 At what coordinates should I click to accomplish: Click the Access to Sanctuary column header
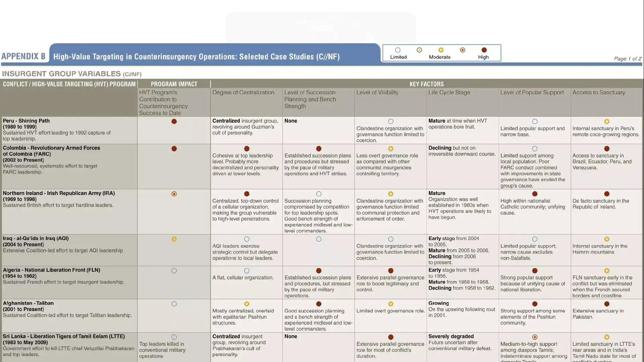point(599,92)
